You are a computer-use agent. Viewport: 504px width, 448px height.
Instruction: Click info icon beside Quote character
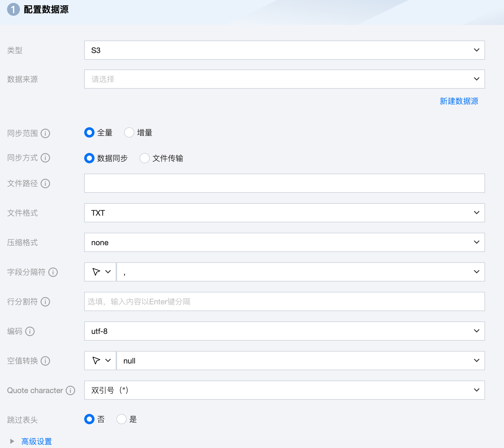70,390
